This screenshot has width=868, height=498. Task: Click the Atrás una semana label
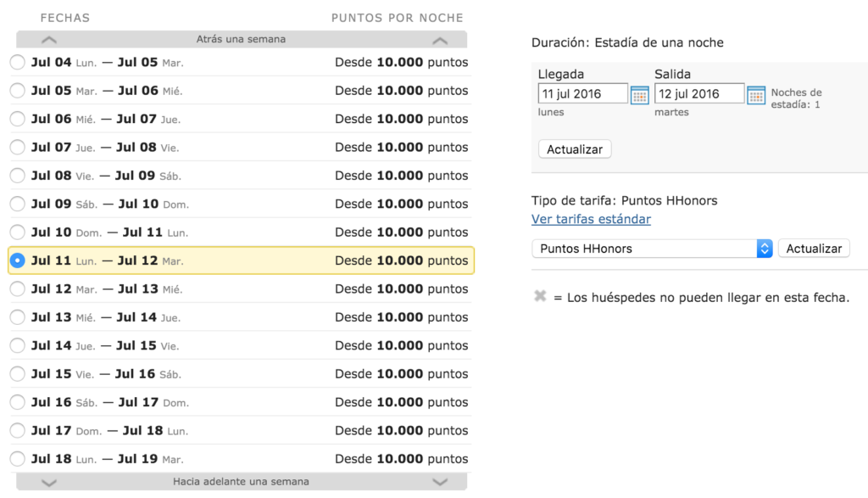point(241,39)
